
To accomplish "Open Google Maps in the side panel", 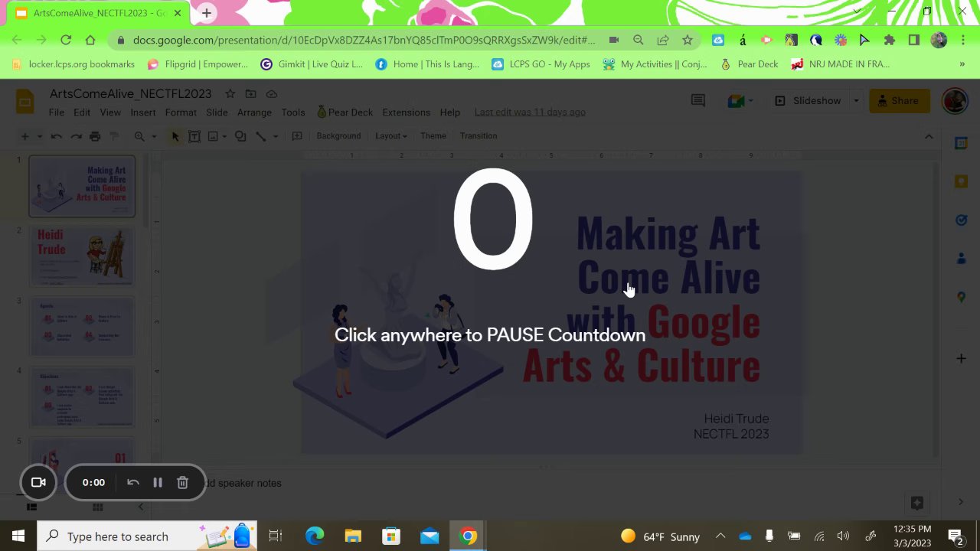I will pos(961,297).
